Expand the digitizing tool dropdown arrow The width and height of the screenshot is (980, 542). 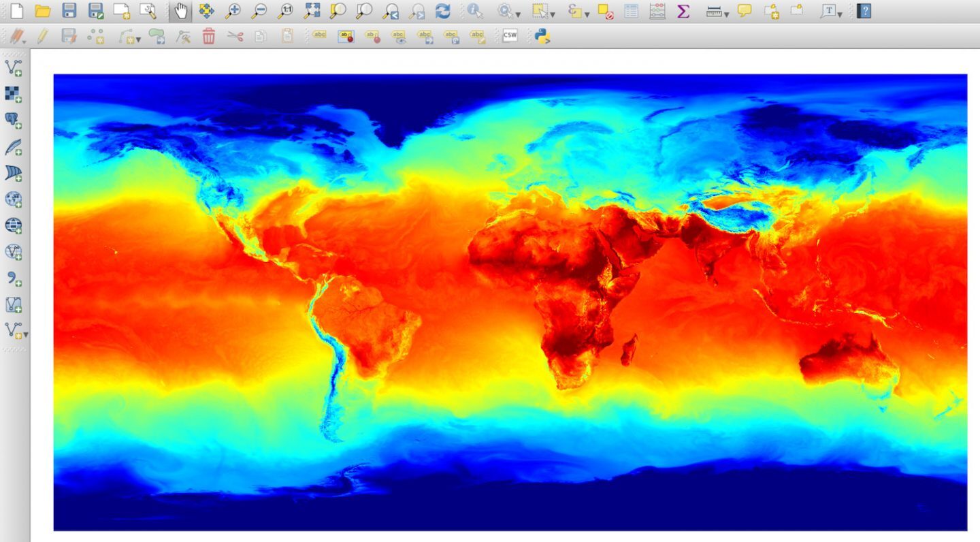138,39
